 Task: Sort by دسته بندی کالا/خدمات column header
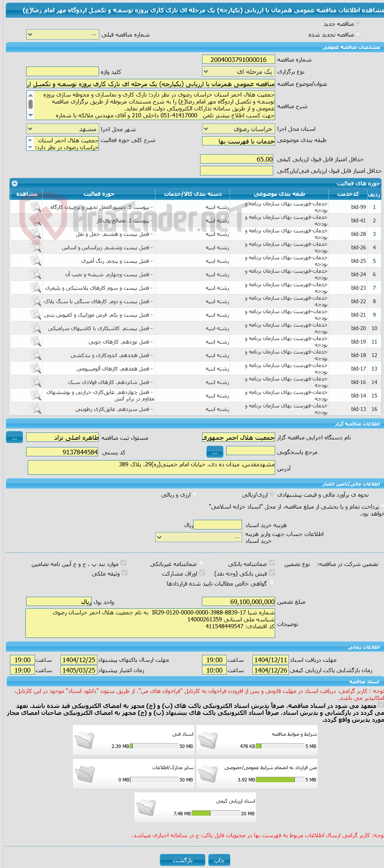click(193, 194)
